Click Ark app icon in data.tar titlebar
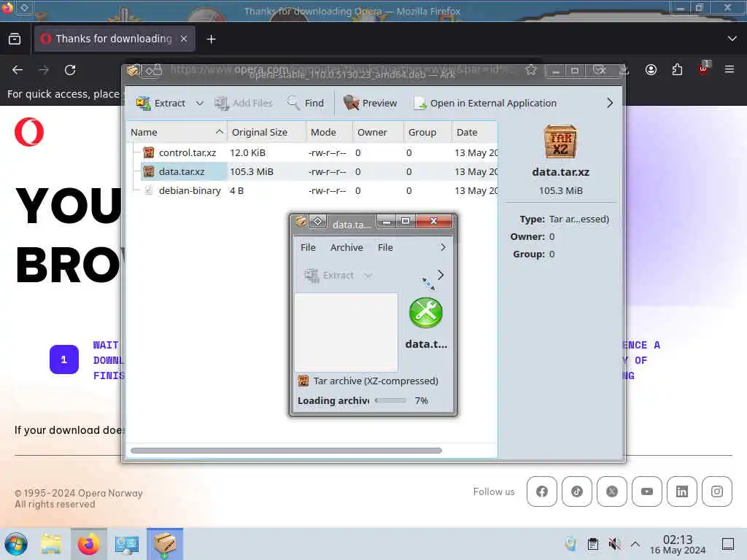Image resolution: width=747 pixels, height=560 pixels. pyautogui.click(x=301, y=222)
